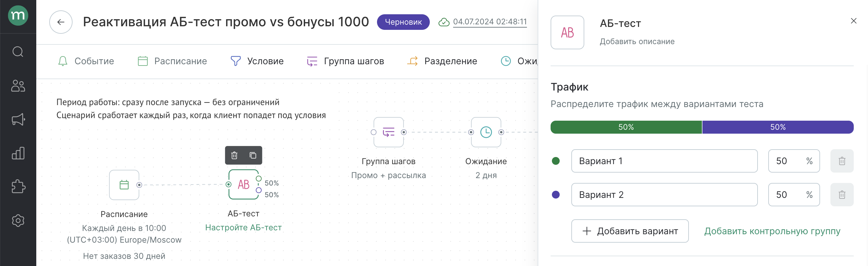868x266 pixels.
Task: Select the Группа шагов block tool
Action: 345,61
